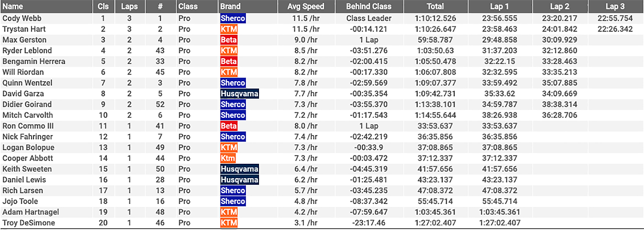Viewport: 644px width, 232px height.
Task: Click the Sherco badge in Cody Webb's row
Action: 233,19
